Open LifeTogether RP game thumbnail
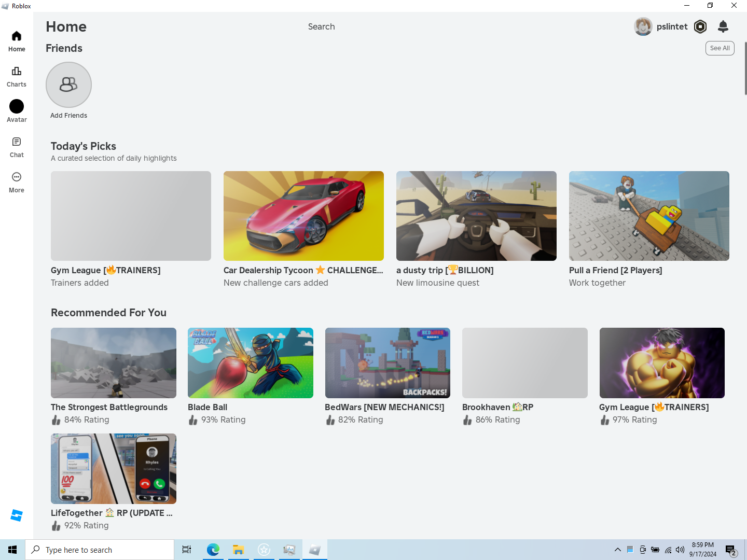 point(114,469)
